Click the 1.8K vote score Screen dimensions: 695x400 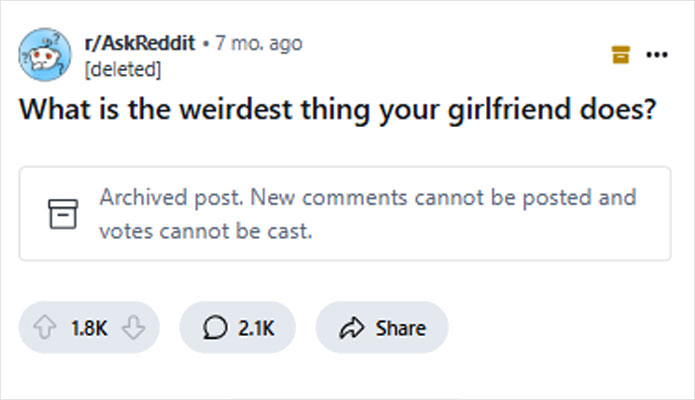point(87,328)
